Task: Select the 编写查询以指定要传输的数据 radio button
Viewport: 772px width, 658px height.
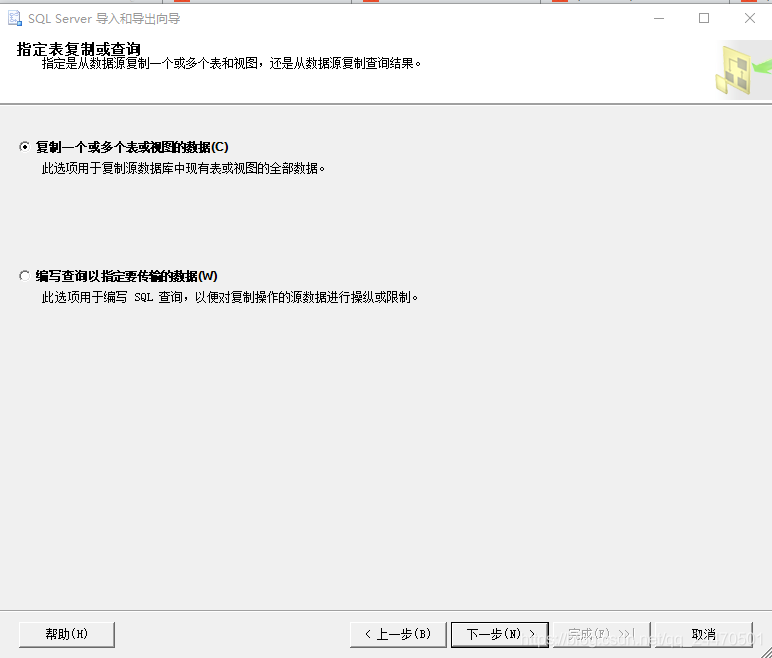Action: 25,276
